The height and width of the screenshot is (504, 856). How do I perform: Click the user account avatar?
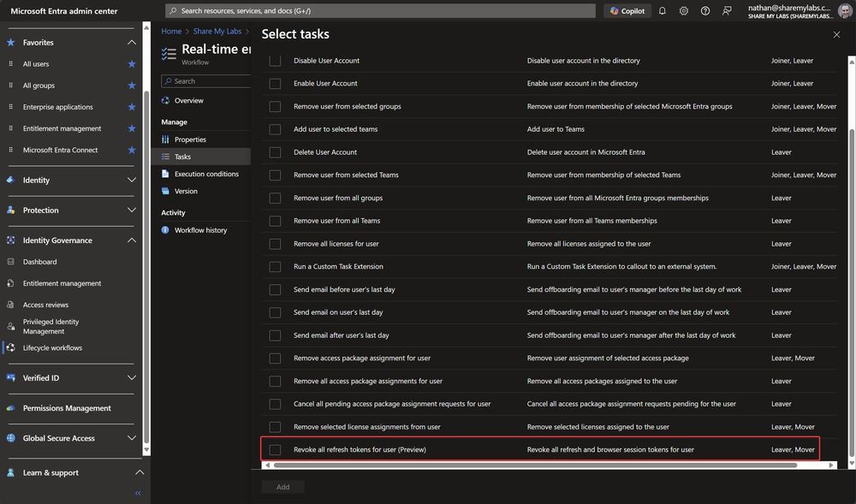844,11
